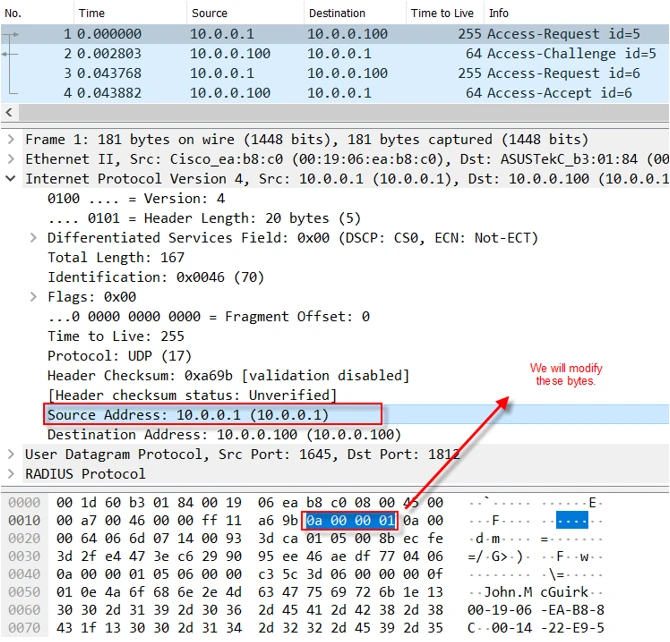The image size is (670, 642).
Task: Click the Time to Live column header
Action: (x=443, y=13)
